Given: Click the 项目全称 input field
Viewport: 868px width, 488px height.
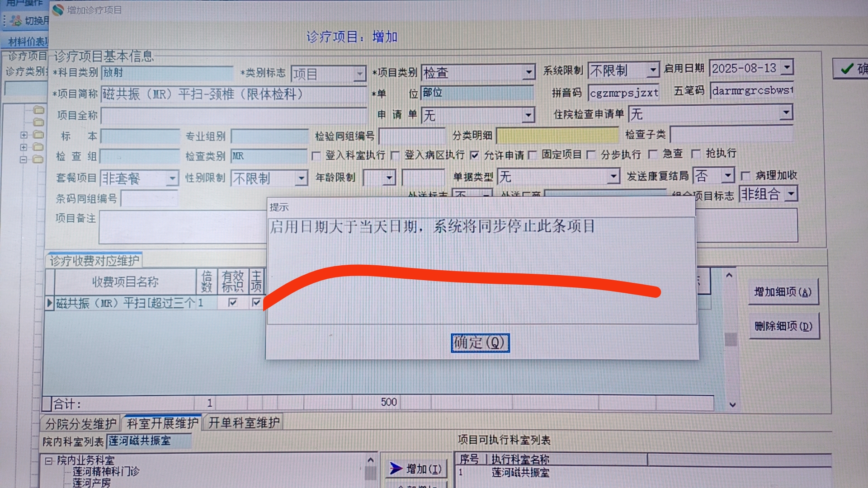Looking at the screenshot, I should 233,116.
